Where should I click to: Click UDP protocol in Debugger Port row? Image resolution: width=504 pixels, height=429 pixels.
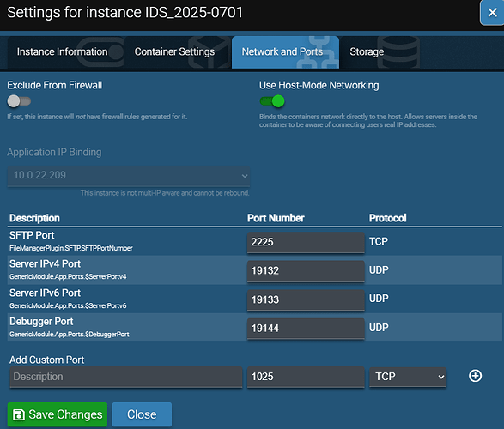pyautogui.click(x=379, y=328)
